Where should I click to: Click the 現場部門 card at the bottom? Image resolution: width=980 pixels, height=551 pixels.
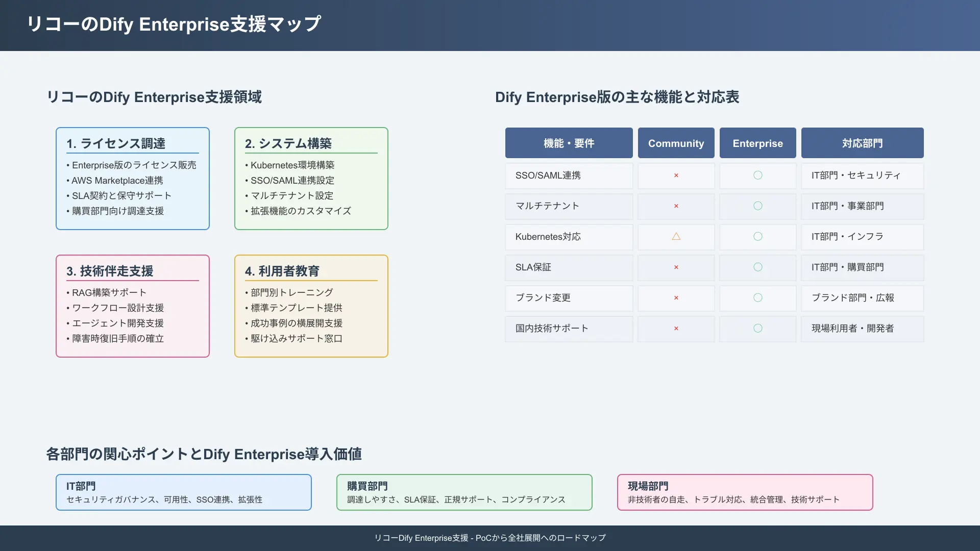pyautogui.click(x=745, y=492)
